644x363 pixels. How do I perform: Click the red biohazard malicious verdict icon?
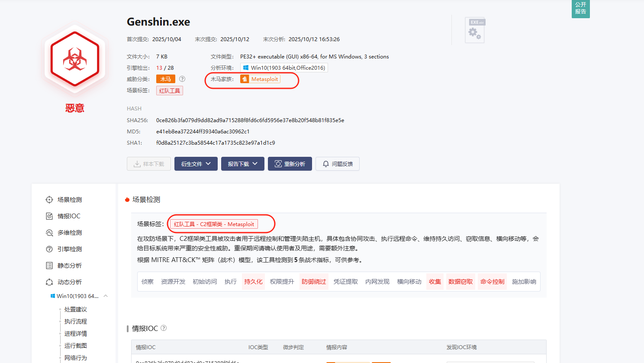(x=75, y=59)
